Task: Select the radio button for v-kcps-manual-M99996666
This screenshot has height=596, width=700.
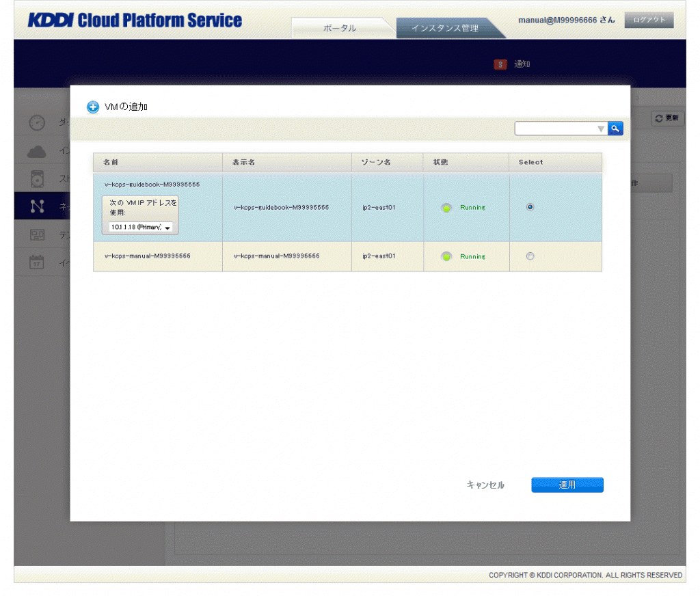Action: click(x=530, y=256)
